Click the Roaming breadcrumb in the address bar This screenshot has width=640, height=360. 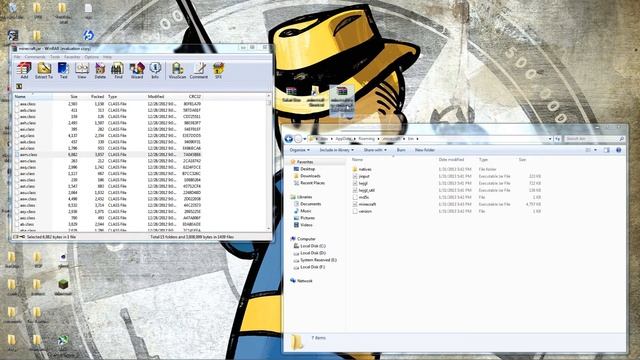pos(367,139)
